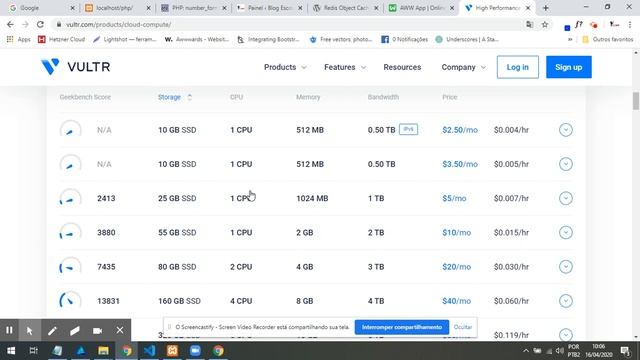Open the Lightshot bookmark
The image size is (640, 360).
point(124,40)
